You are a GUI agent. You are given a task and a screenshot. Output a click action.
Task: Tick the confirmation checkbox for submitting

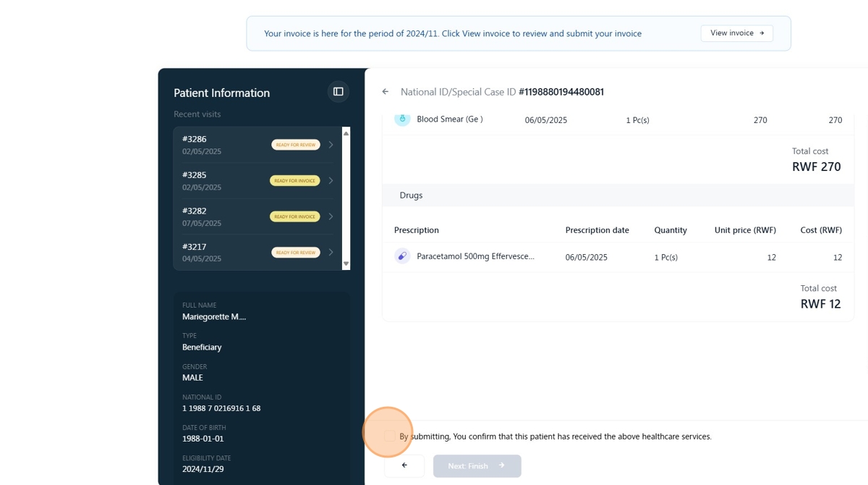tap(389, 436)
